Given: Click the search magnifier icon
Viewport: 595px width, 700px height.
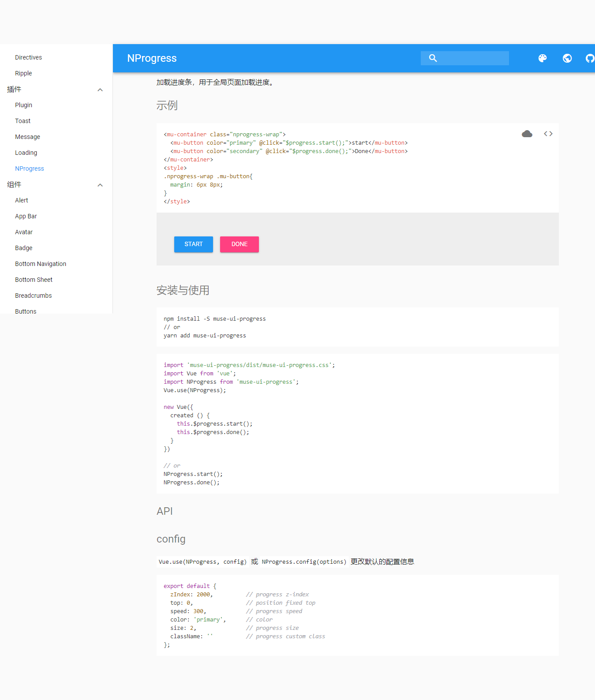Looking at the screenshot, I should 433,58.
